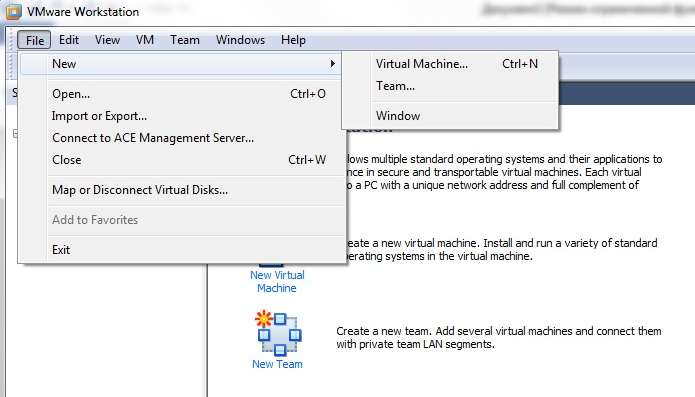Select Window from New submenu

tap(450, 116)
